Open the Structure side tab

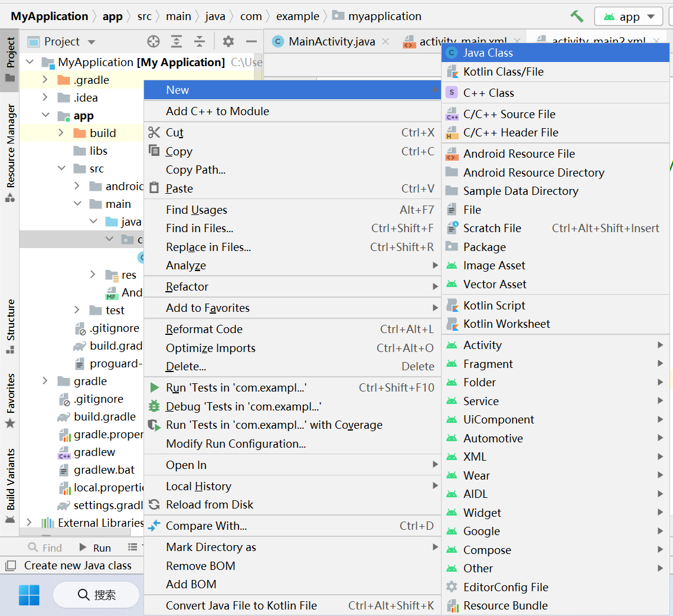coord(10,326)
